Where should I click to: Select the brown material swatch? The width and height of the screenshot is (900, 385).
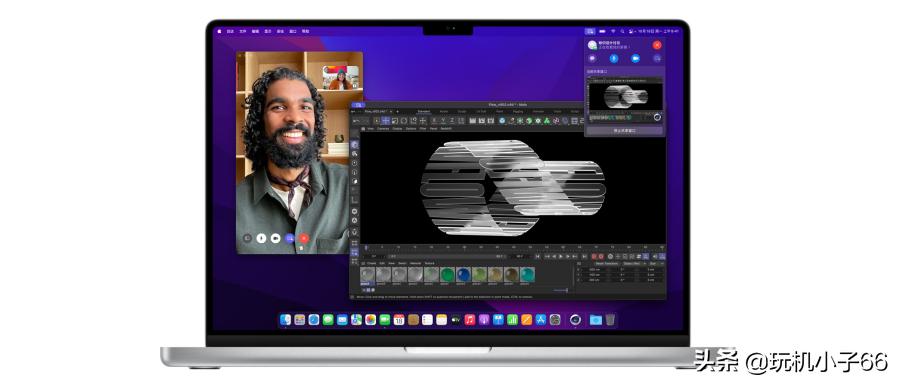(511, 274)
